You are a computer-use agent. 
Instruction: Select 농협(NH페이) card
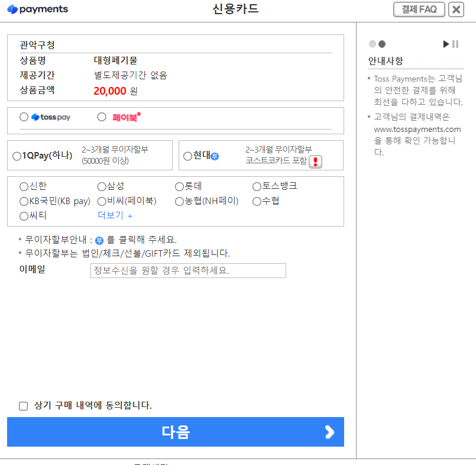(x=179, y=201)
